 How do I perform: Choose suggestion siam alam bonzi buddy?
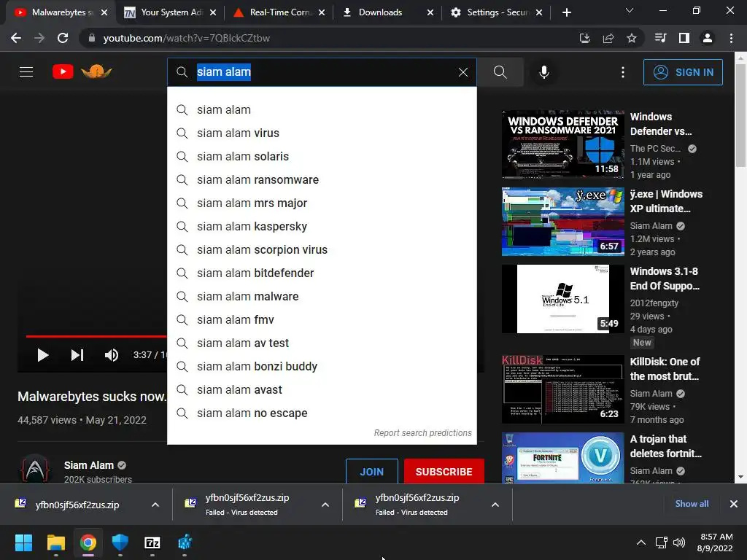(x=322, y=366)
